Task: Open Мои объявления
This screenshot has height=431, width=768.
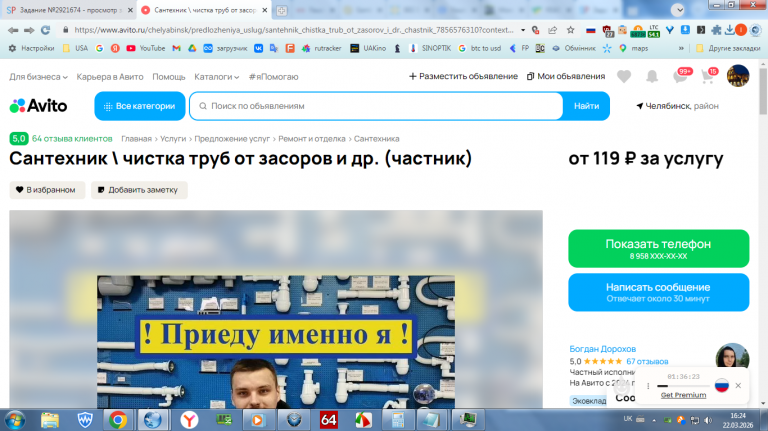Action: click(566, 76)
